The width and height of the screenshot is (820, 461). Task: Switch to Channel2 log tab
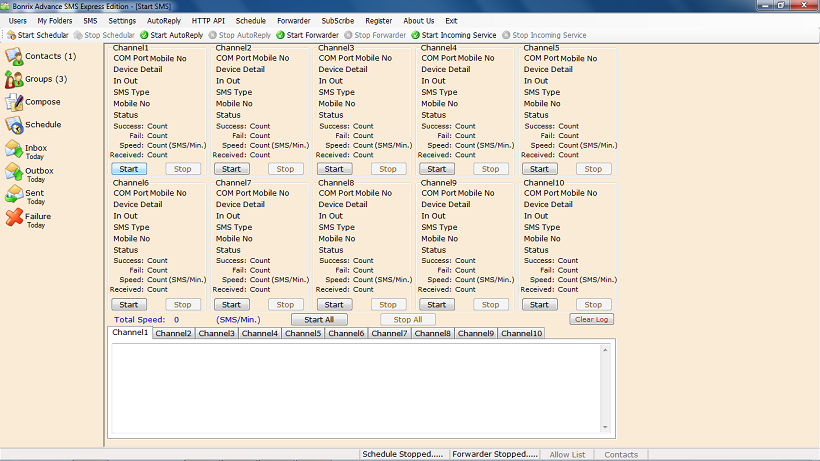pyautogui.click(x=174, y=333)
